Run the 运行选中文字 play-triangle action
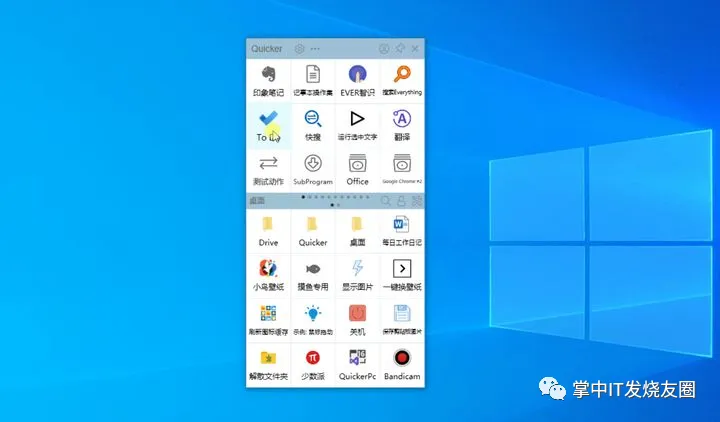The width and height of the screenshot is (720, 422). tap(357, 126)
